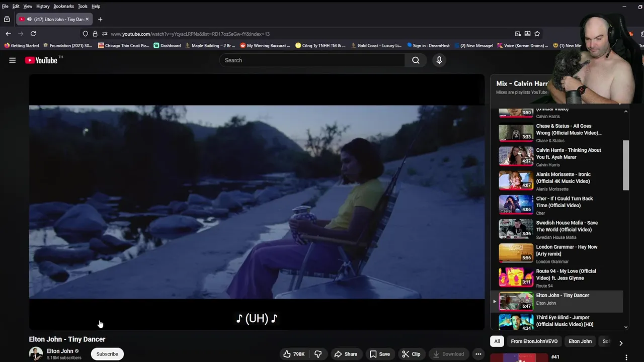Open the Voice (Korean Drama) bookmark
644x362 pixels.
click(x=523, y=45)
